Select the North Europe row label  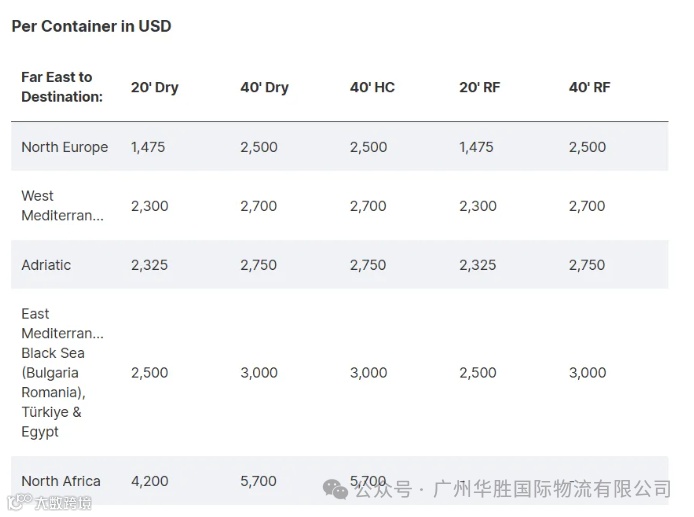coord(64,147)
